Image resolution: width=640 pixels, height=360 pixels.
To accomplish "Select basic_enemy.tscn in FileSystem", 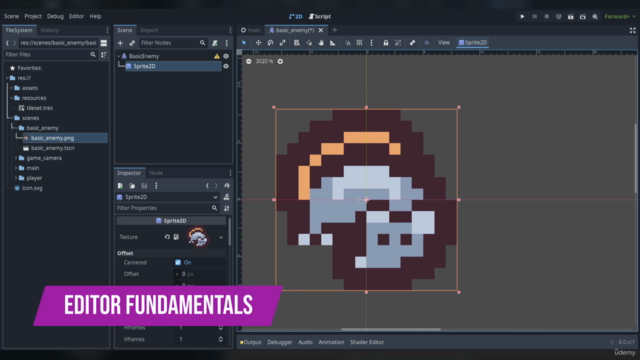I will (53, 148).
